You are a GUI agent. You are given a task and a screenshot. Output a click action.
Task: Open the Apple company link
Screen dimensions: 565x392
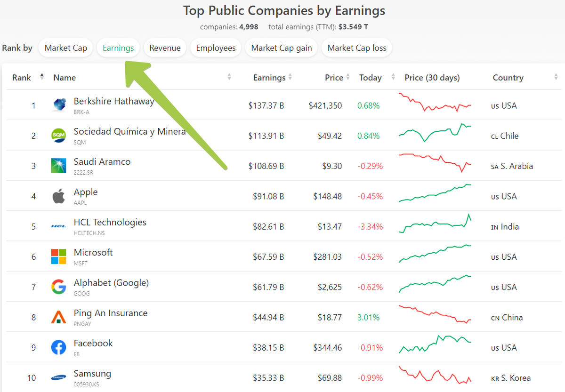[x=86, y=192]
